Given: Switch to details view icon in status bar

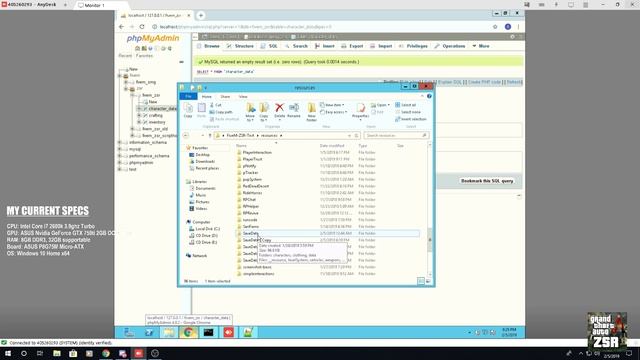Looking at the screenshot, I should click(x=421, y=281).
